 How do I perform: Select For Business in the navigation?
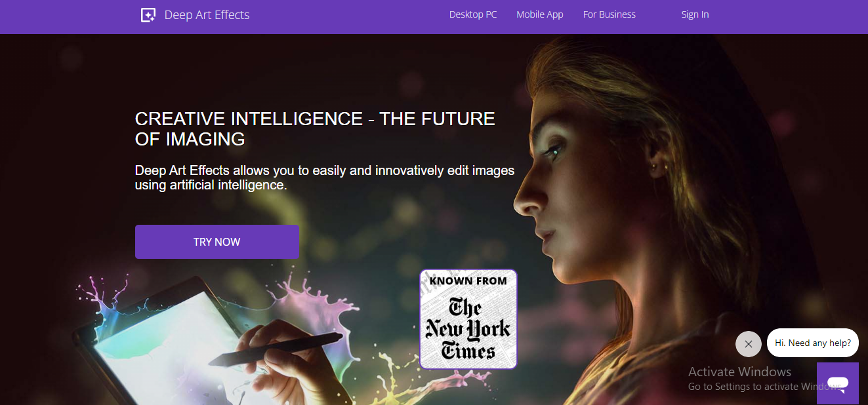[x=610, y=14]
